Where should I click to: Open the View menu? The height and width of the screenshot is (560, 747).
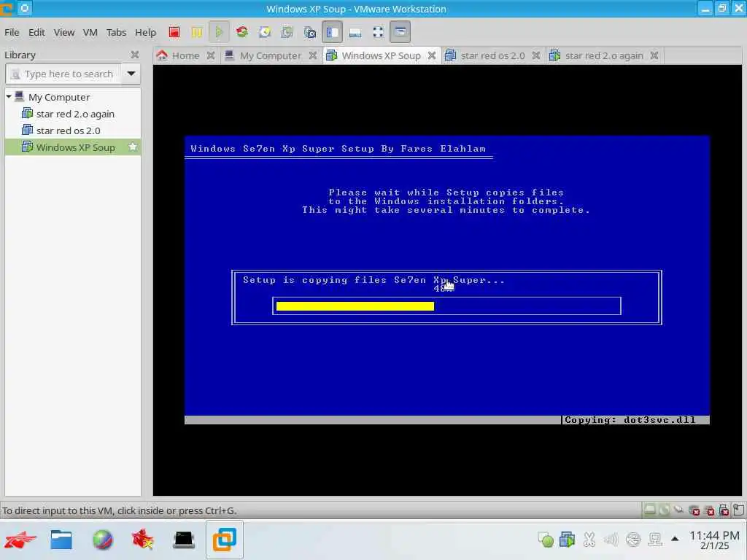coord(64,32)
